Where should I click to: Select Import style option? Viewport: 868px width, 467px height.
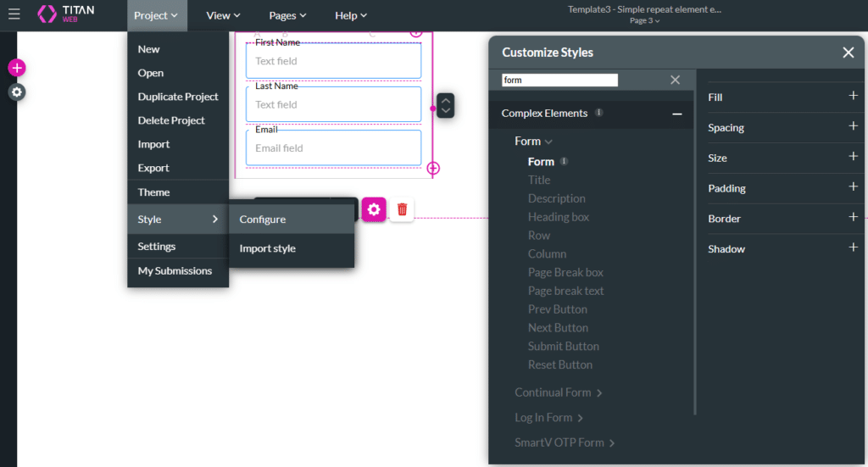[267, 248]
